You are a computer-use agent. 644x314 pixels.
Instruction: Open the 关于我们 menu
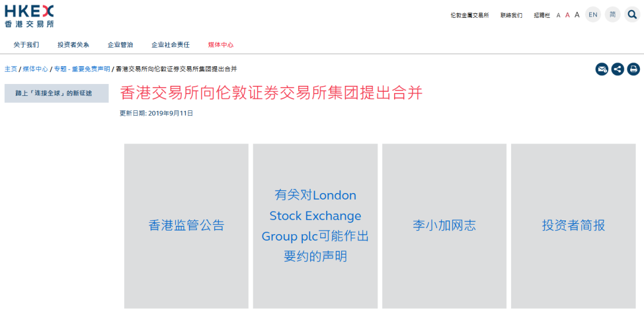point(26,45)
